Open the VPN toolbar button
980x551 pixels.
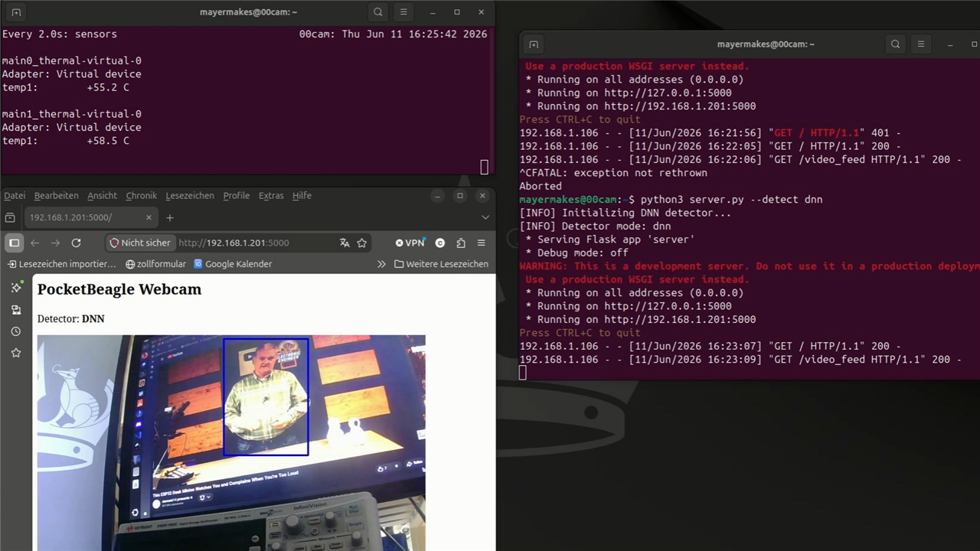tap(410, 243)
